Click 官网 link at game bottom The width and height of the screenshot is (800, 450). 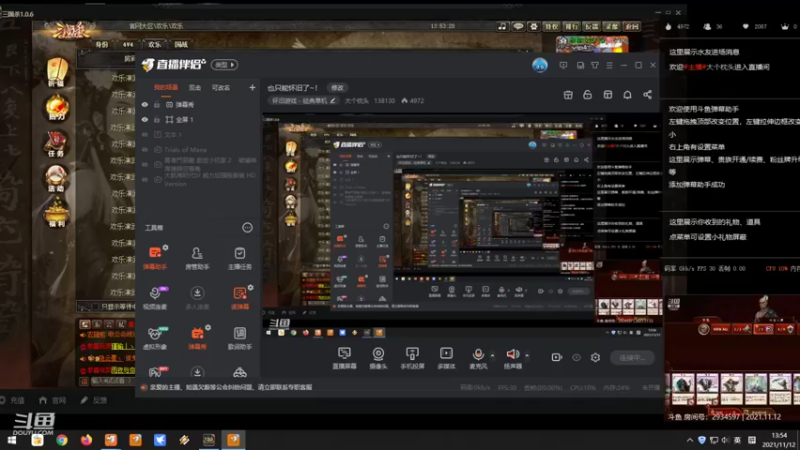coord(53,401)
